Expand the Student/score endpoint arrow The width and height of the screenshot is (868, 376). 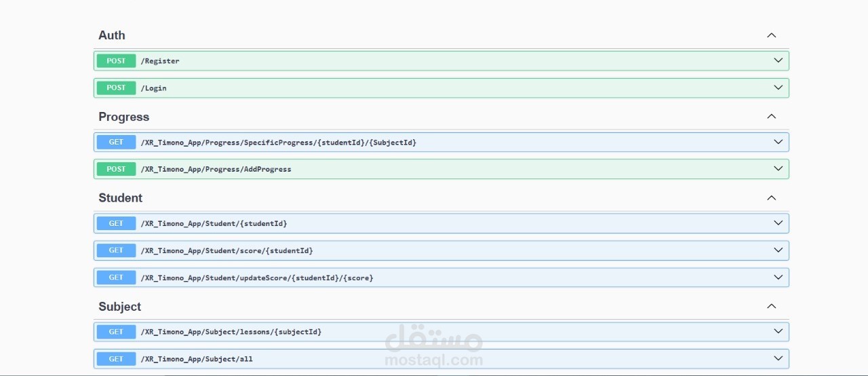pos(778,250)
